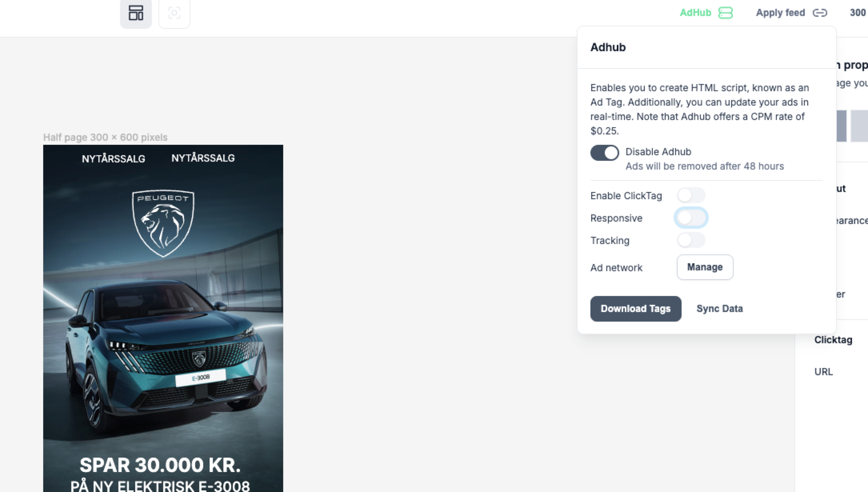Click the focus frame icon in toolbar

point(174,13)
